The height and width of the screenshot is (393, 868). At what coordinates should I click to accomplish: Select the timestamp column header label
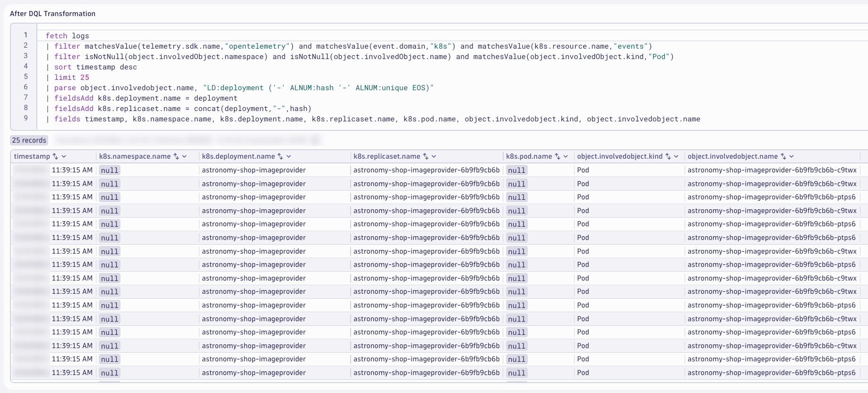[x=32, y=156]
